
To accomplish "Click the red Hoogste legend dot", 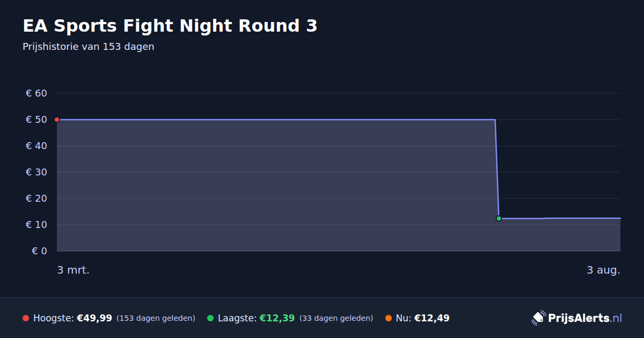I will (x=26, y=318).
